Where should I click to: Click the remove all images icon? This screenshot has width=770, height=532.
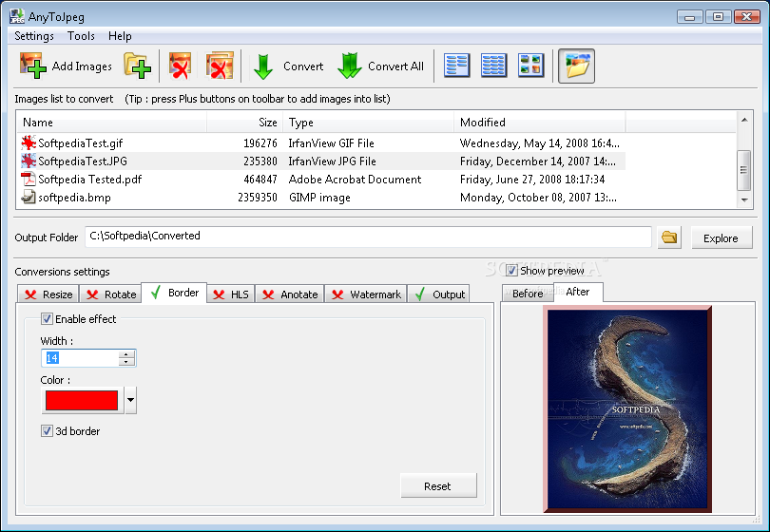point(219,66)
